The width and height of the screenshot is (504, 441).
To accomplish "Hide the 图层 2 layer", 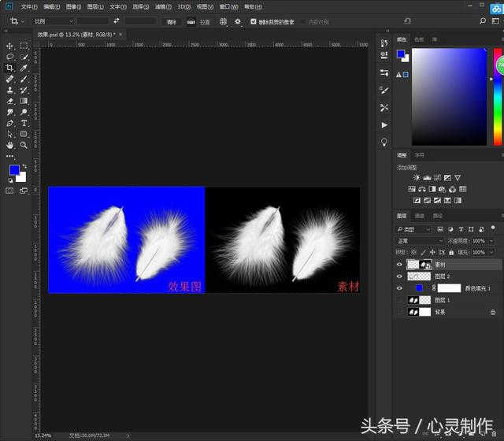I will coord(399,276).
